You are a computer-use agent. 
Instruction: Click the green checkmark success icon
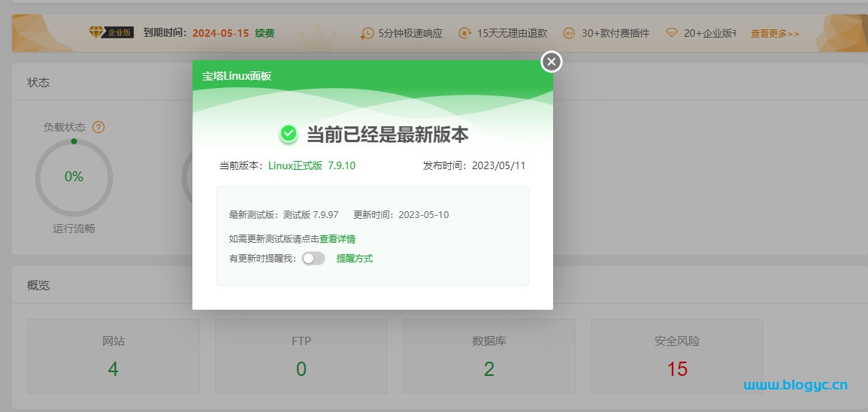pyautogui.click(x=288, y=134)
